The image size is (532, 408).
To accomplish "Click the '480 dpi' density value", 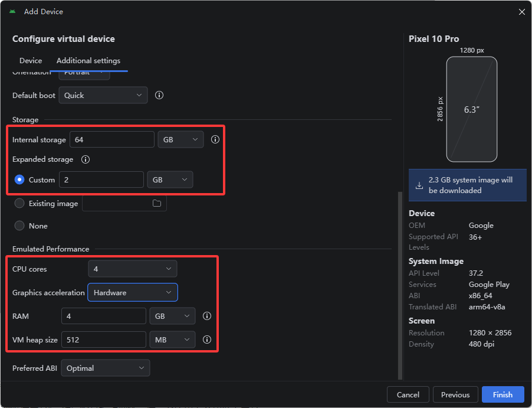I will [x=481, y=344].
